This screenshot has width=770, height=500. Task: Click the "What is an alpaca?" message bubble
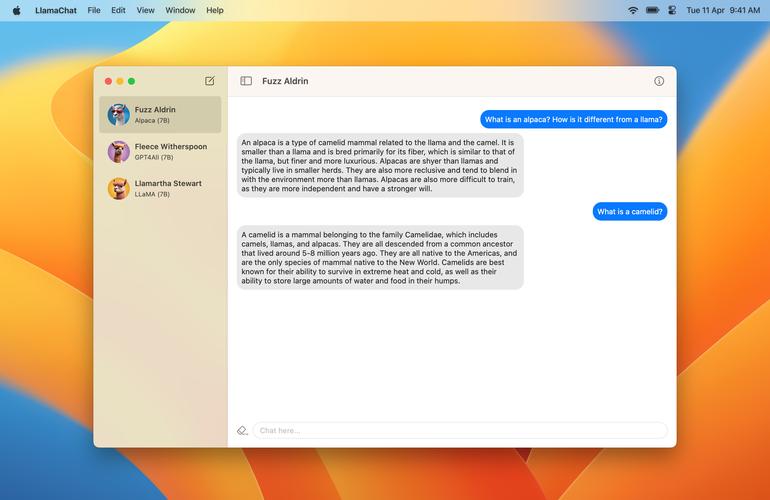click(574, 119)
